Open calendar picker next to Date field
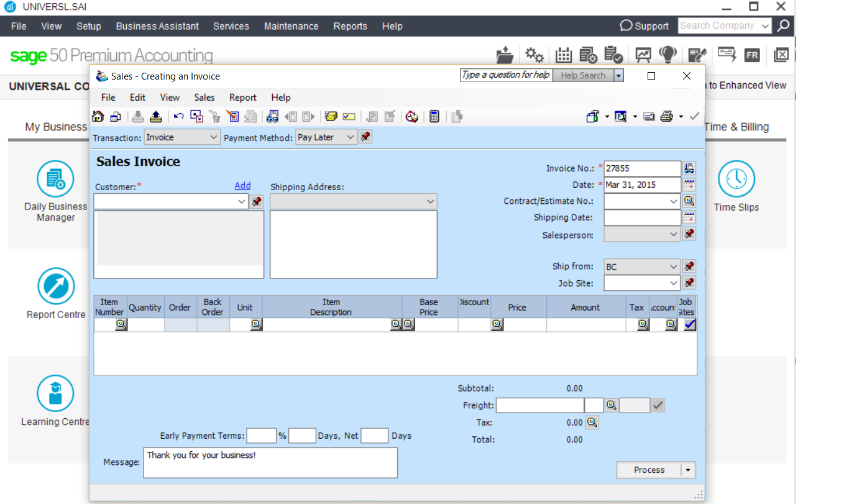867x504 pixels. coord(689,185)
